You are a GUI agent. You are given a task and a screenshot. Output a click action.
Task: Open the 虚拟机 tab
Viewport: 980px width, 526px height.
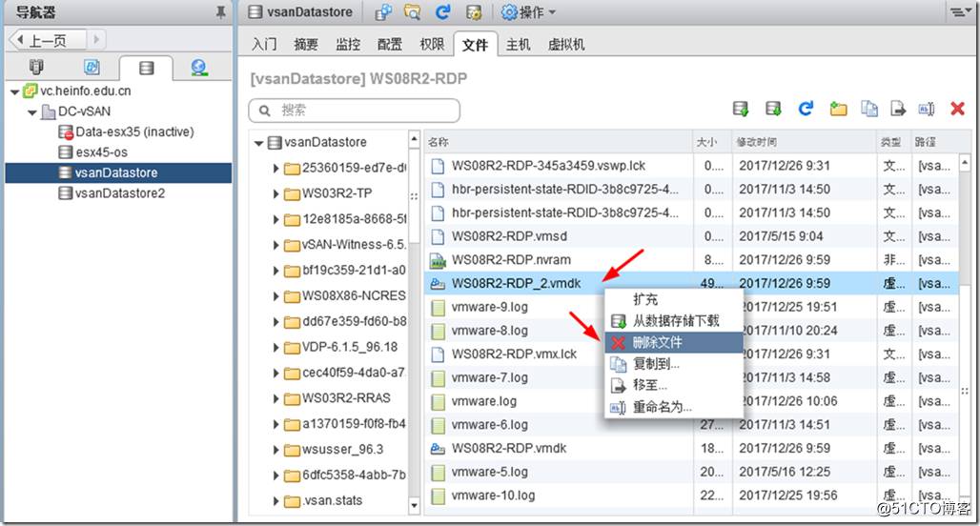coord(566,45)
